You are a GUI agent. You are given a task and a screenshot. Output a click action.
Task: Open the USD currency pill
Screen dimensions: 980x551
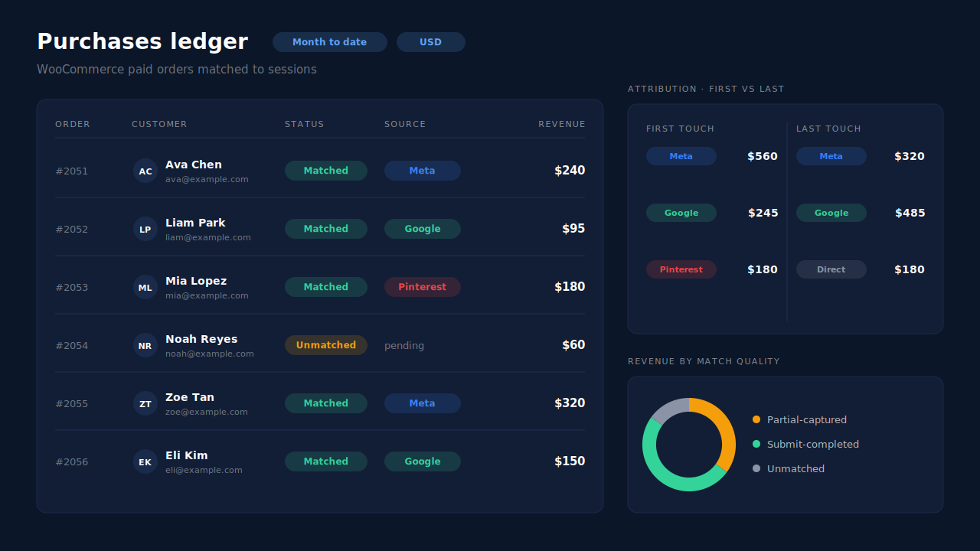(431, 42)
